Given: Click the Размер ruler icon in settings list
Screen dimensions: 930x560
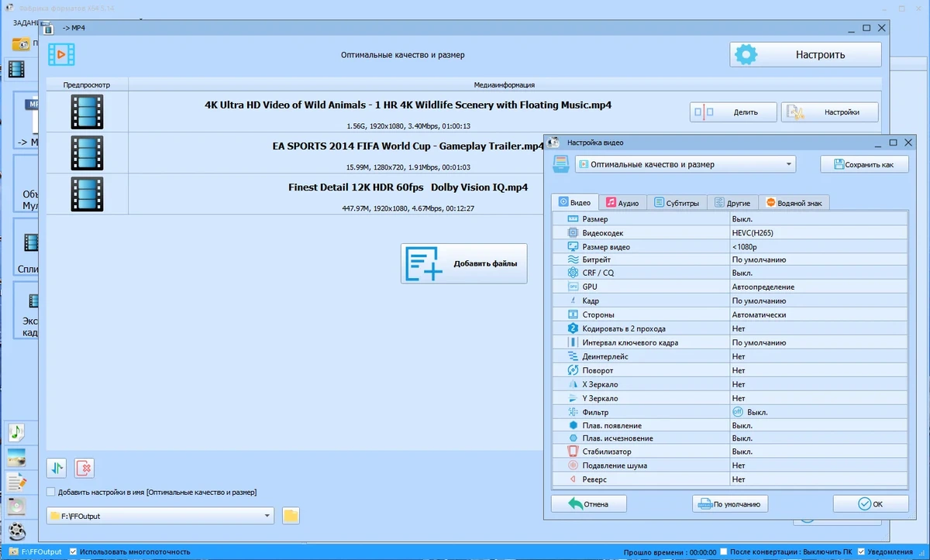Looking at the screenshot, I should tap(573, 219).
